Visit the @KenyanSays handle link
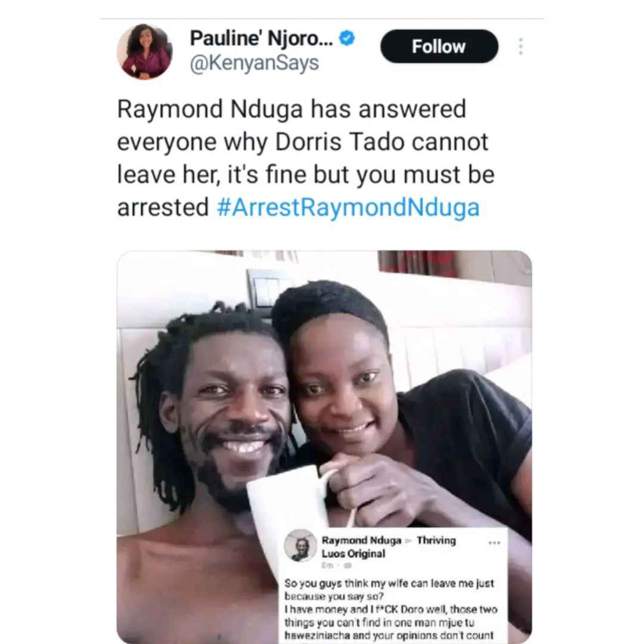Screen dimensions: 644x644 tap(254, 63)
